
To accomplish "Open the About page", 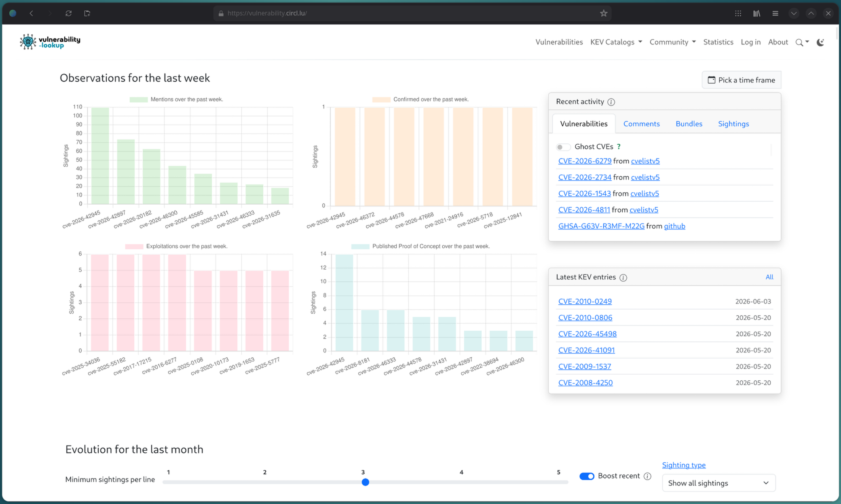I will click(778, 42).
